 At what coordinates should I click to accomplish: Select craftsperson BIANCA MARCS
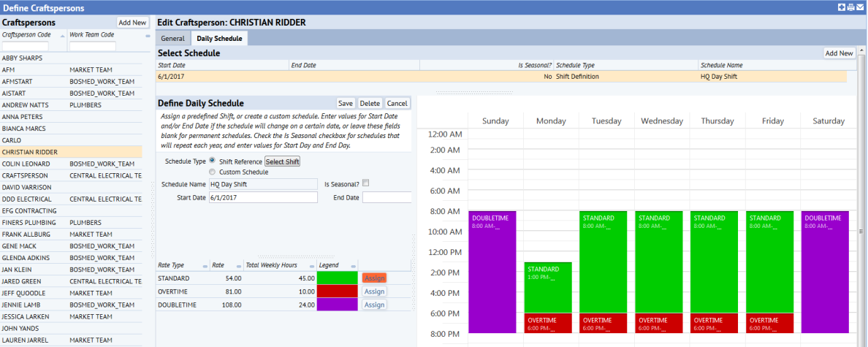tap(71, 129)
